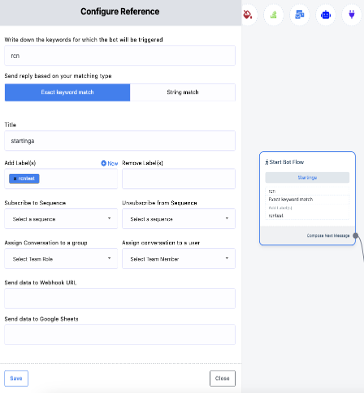The height and width of the screenshot is (393, 364).
Task: Click the Compose Next Message connector dot
Action: click(356, 236)
